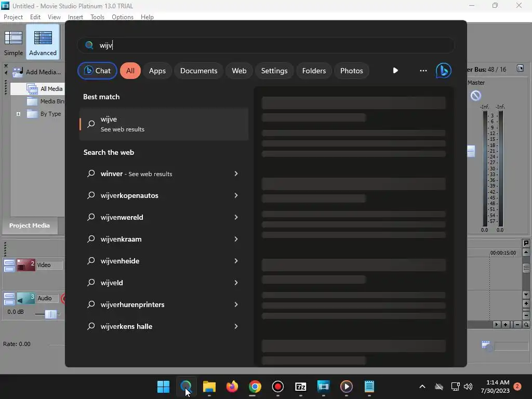Open the Help menu

pos(147,17)
